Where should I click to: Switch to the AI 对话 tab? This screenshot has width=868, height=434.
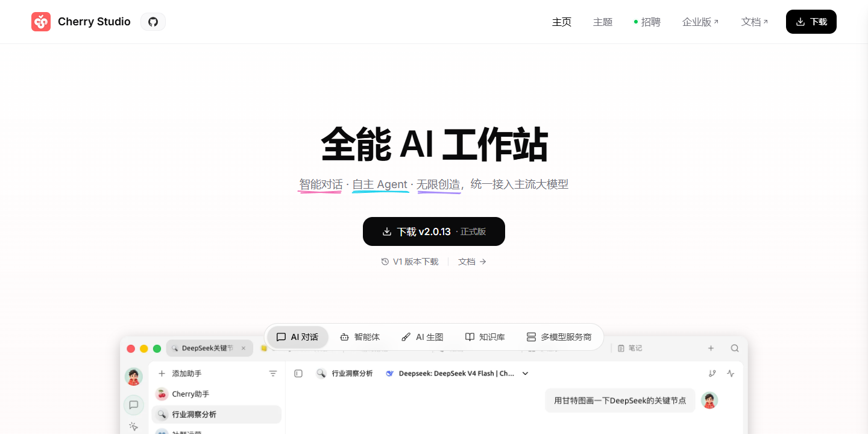(298, 337)
